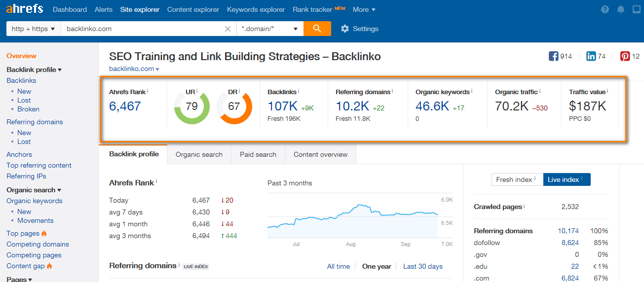Clear the domain search field with X

[x=227, y=29]
